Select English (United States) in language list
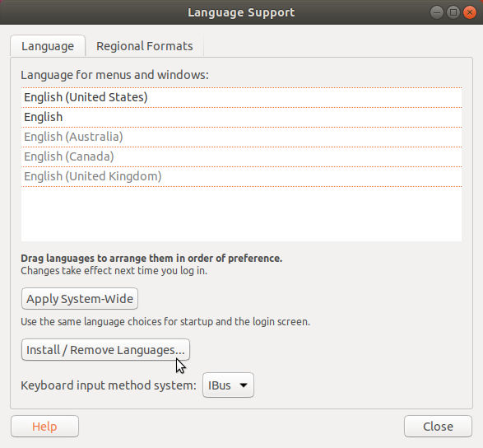This screenshot has height=448, width=483. coord(242,97)
